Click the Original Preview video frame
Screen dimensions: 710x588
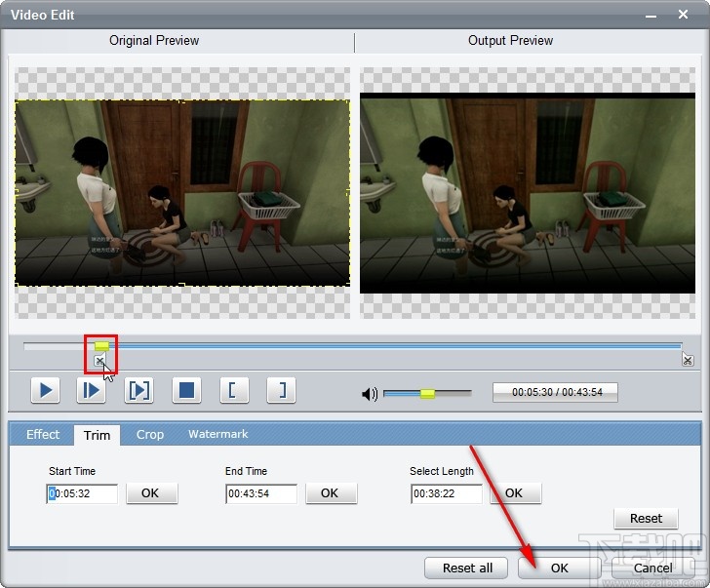(182, 193)
